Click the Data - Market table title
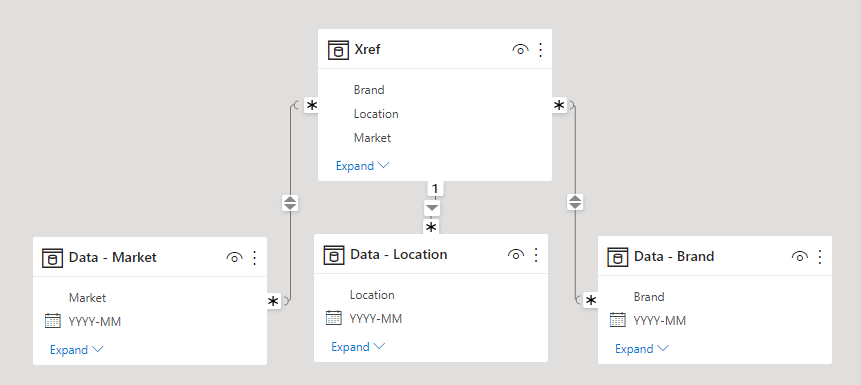The image size is (861, 385). pos(113,258)
